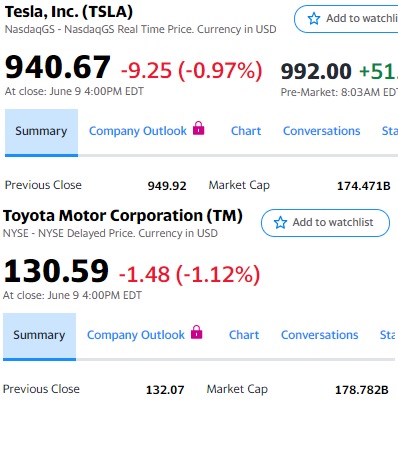This screenshot has width=398, height=450.
Task: Click the star icon beside Tesla's watchlist button
Action: [x=314, y=19]
